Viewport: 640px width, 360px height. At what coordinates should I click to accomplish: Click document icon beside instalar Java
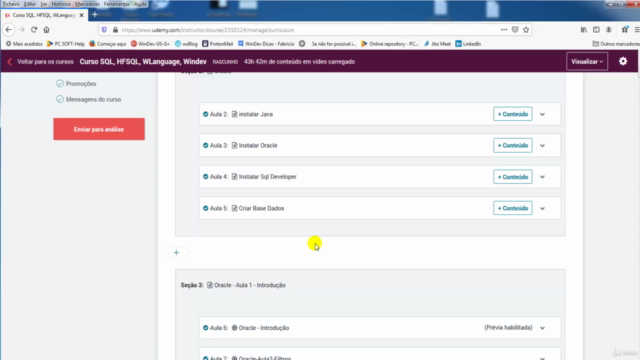[x=234, y=114]
